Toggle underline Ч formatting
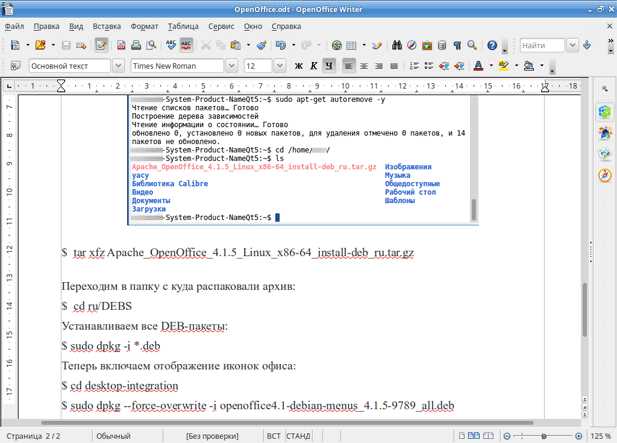Image resolution: width=617 pixels, height=443 pixels. click(x=329, y=66)
